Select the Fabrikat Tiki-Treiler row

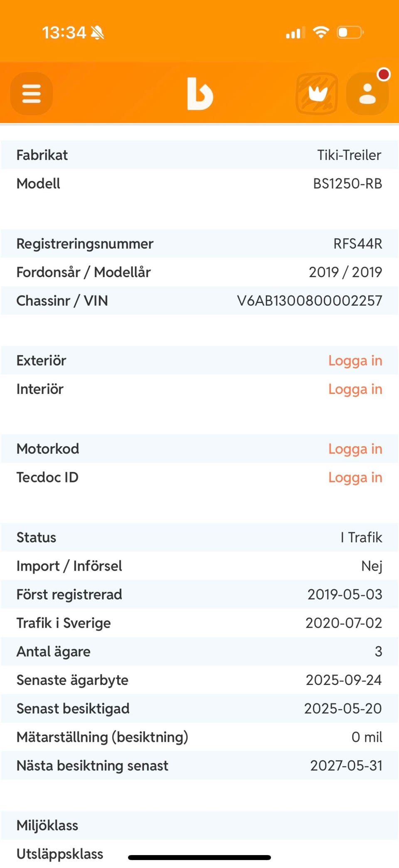(x=199, y=155)
